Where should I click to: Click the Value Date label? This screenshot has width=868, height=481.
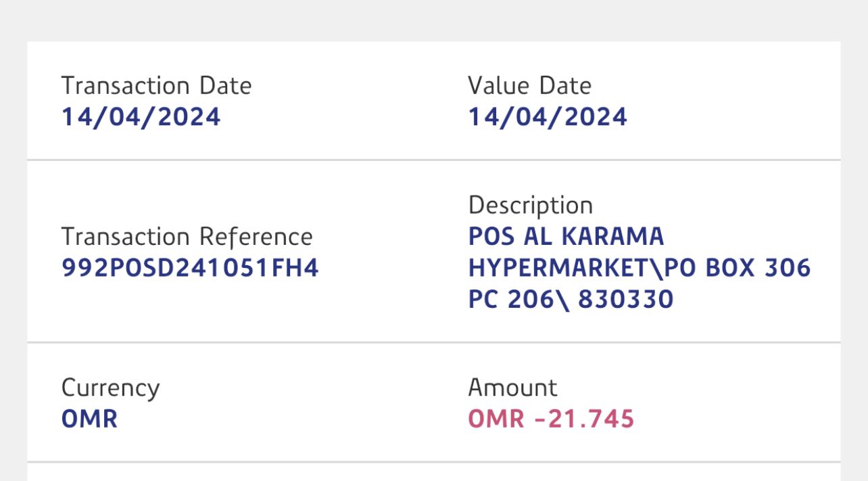[529, 86]
